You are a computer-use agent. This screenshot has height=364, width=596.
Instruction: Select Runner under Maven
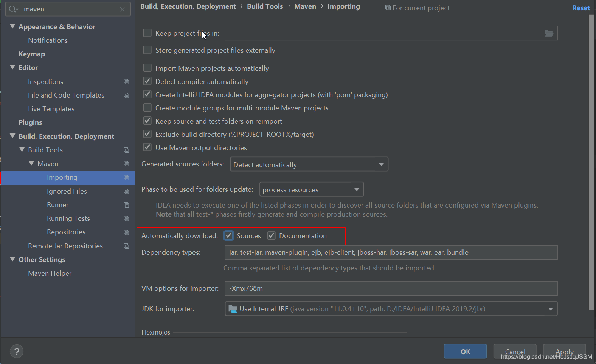[x=57, y=205]
